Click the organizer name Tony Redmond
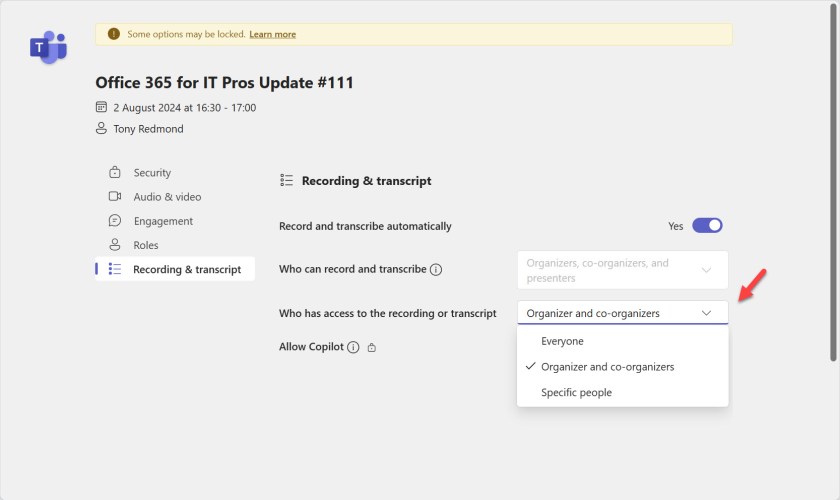 (x=148, y=129)
